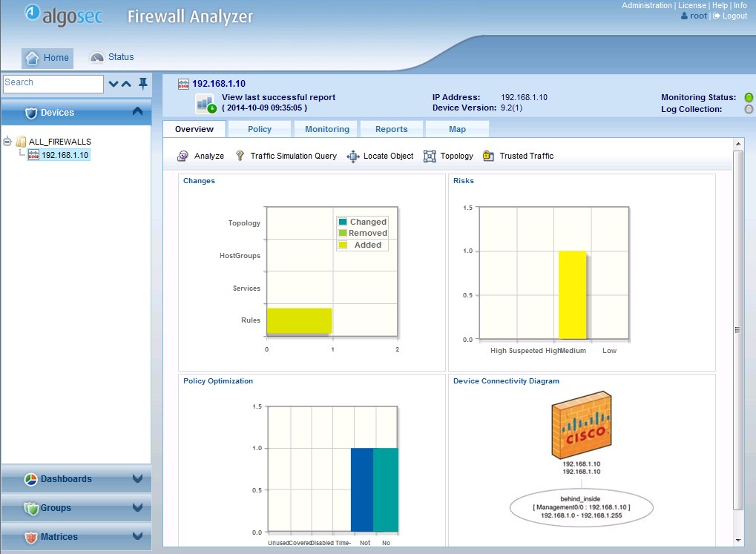Click the Trusted Traffic label
Image resolution: width=756 pixels, height=554 pixels.
click(x=527, y=156)
